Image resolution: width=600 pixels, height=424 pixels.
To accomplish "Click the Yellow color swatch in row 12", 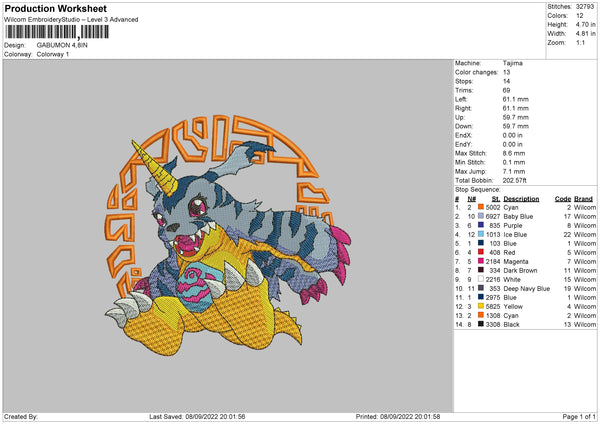I will [x=481, y=306].
